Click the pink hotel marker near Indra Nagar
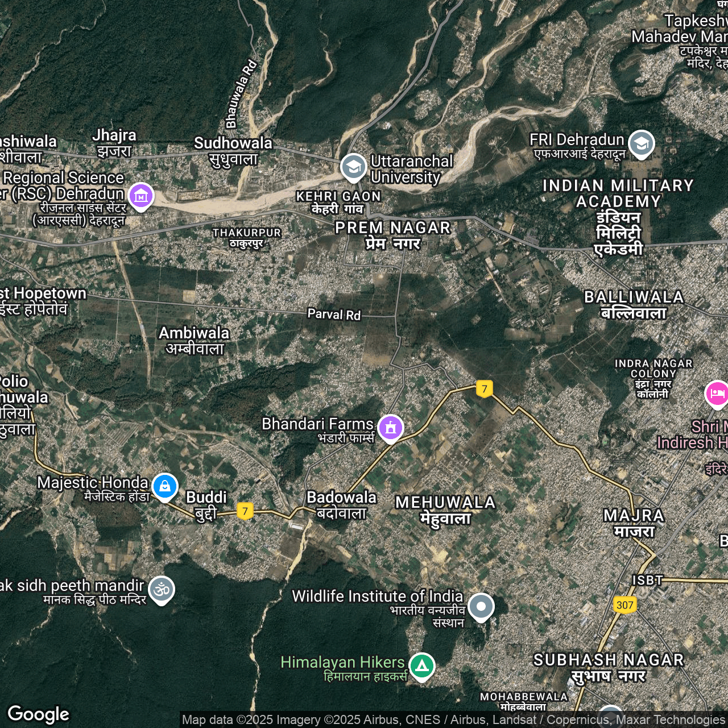Viewport: 728px width, 728px height. [716, 394]
